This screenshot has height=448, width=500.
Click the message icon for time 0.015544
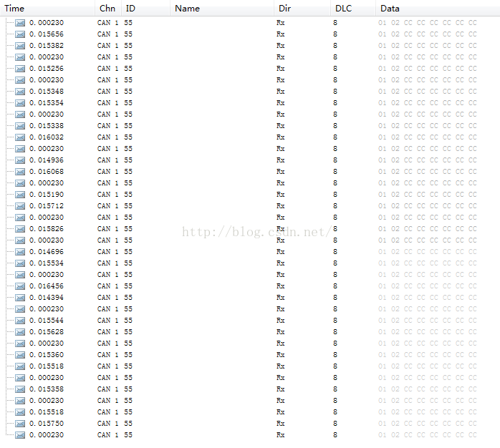click(x=20, y=321)
